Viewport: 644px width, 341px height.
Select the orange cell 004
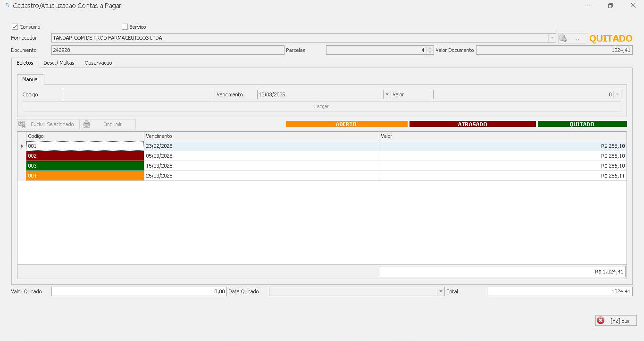(85, 176)
